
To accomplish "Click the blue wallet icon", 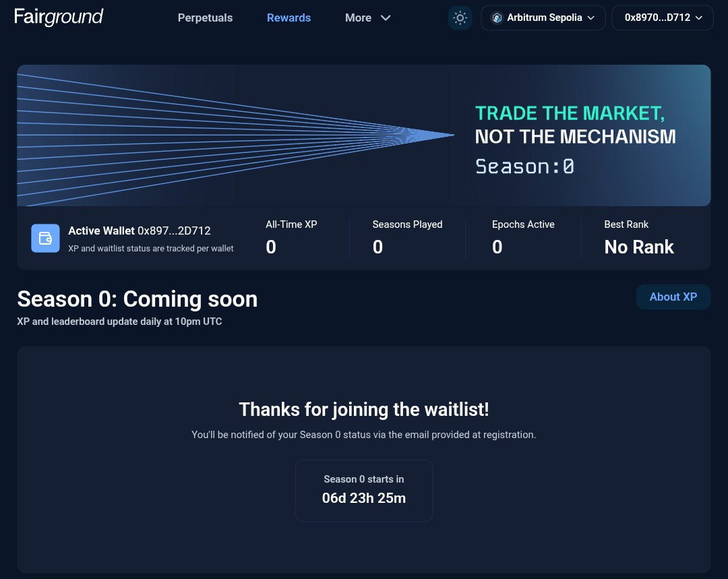I will pyautogui.click(x=46, y=238).
